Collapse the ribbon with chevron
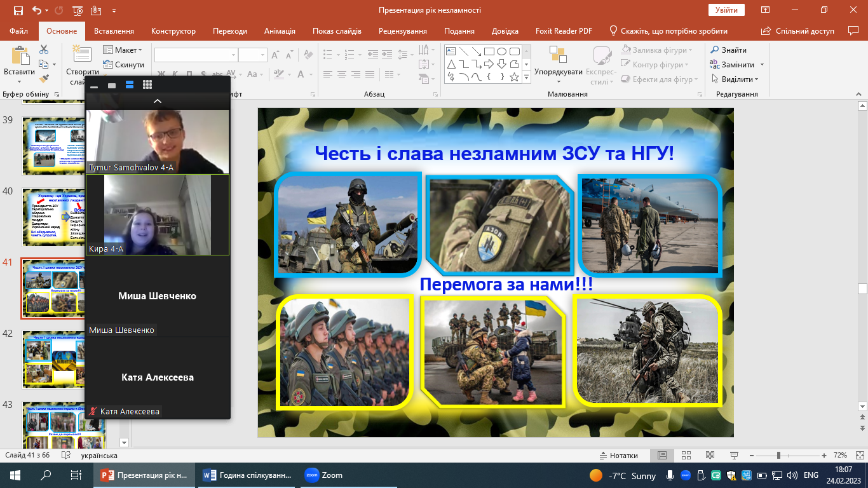The width and height of the screenshot is (868, 488). (x=858, y=94)
